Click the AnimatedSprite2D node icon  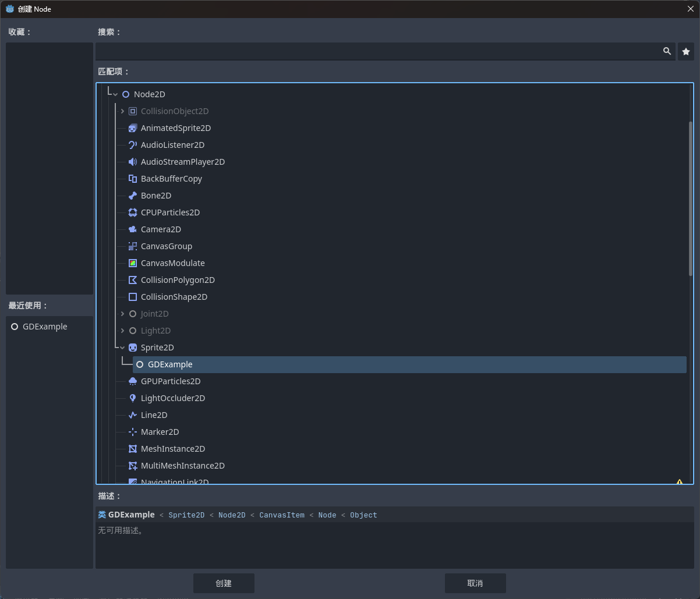pyautogui.click(x=133, y=128)
